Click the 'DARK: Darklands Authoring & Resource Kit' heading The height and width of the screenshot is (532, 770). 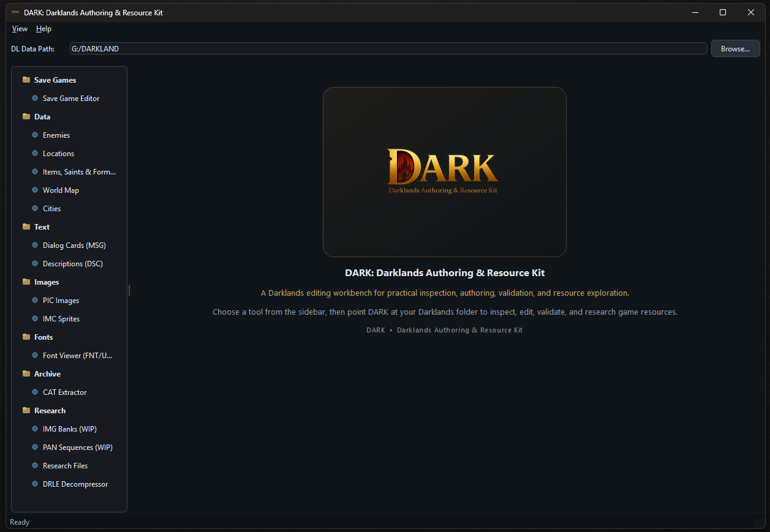[445, 273]
